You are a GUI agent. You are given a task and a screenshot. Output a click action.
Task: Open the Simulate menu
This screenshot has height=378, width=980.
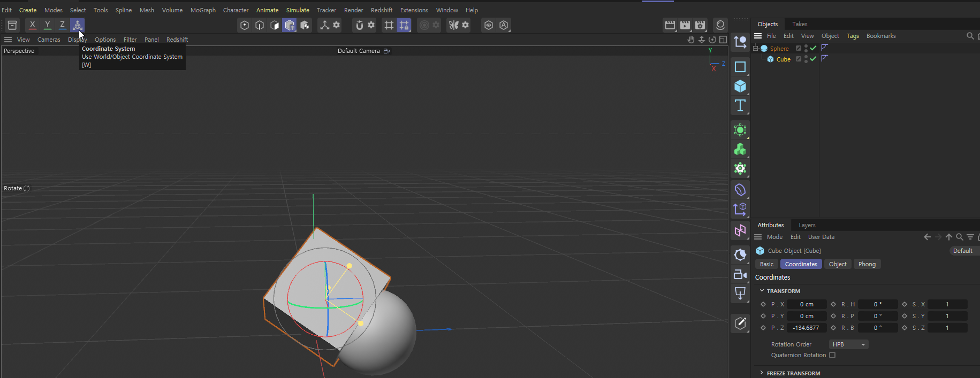298,10
